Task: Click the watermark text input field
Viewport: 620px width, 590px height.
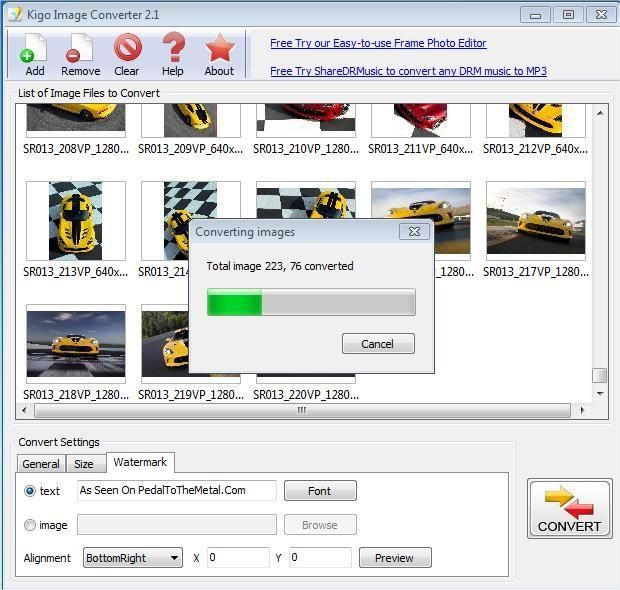Action: [x=176, y=491]
